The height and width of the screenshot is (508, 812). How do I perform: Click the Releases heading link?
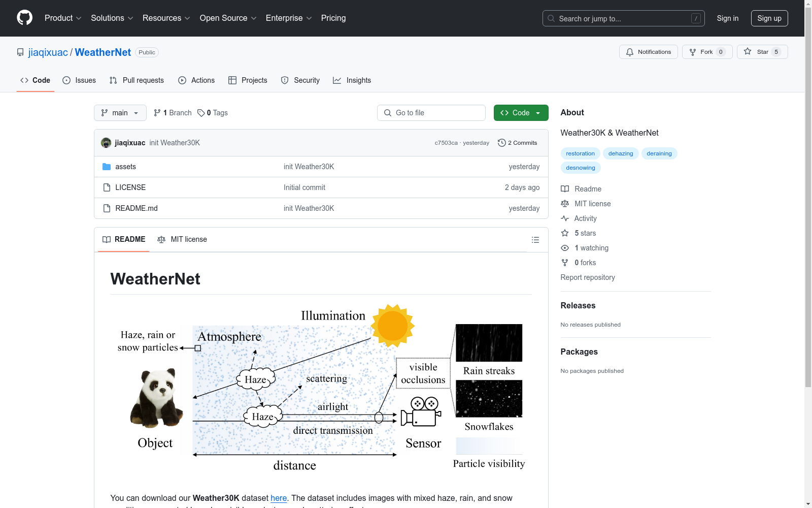(x=578, y=305)
